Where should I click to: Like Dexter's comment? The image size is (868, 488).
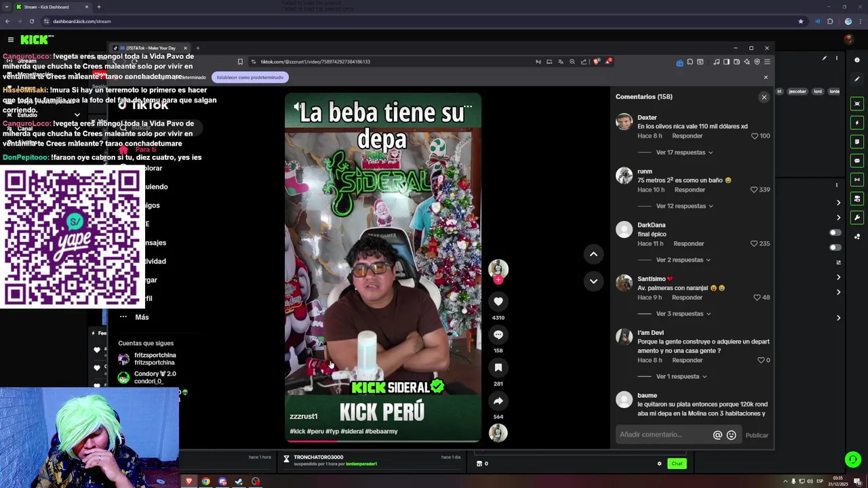(x=754, y=136)
